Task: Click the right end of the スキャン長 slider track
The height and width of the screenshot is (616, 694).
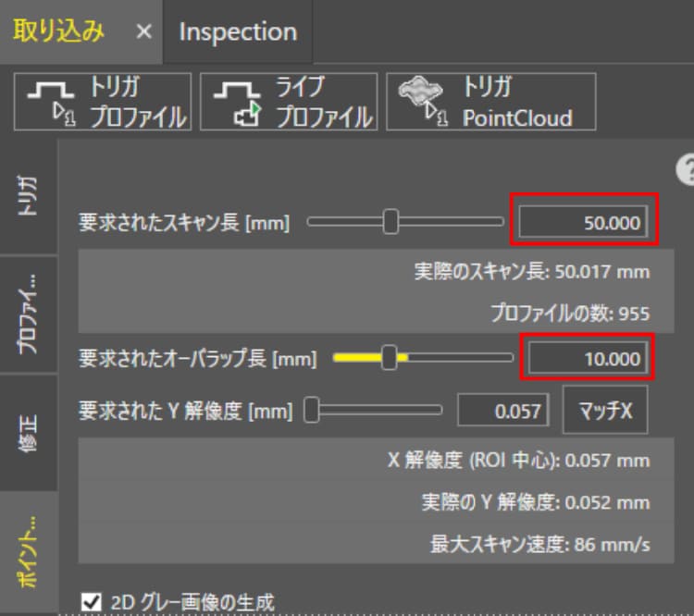Action: (500, 222)
